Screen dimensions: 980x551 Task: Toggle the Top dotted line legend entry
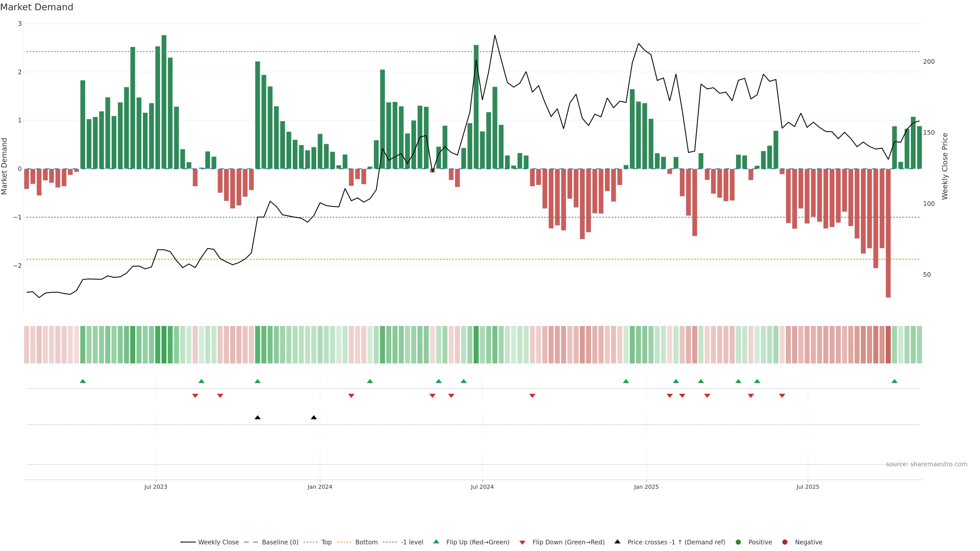pos(326,542)
